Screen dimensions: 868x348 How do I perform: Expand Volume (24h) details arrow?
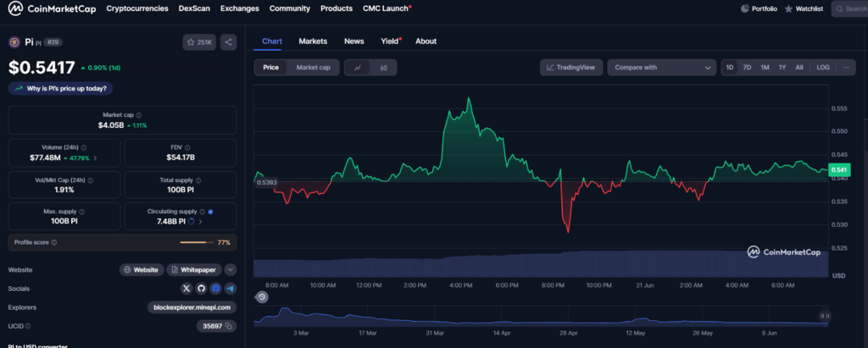pos(95,157)
